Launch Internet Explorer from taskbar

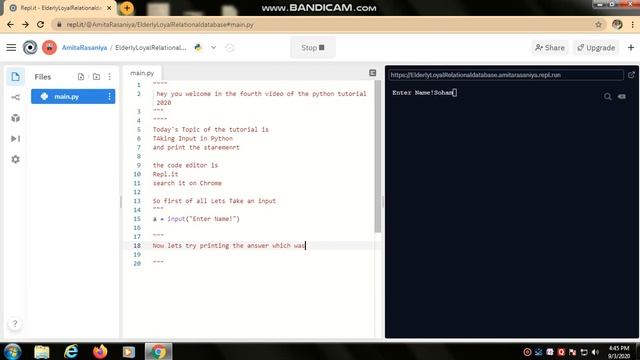point(71,352)
